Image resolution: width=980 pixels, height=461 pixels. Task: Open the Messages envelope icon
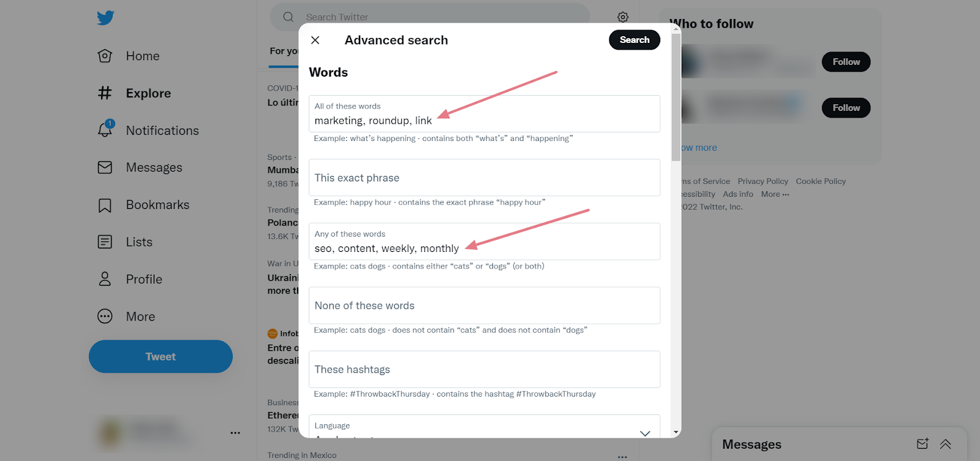click(105, 167)
